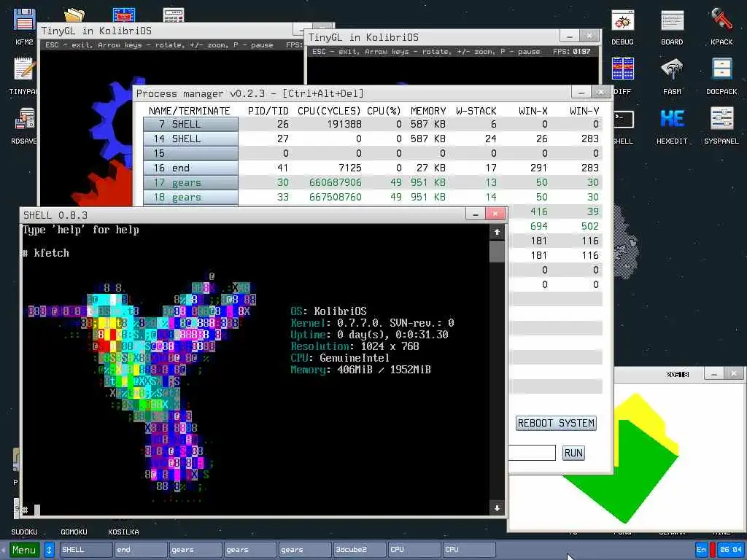Switch keyboard layout via the En indicator
Image resolution: width=747 pixels, height=560 pixels.
[701, 550]
